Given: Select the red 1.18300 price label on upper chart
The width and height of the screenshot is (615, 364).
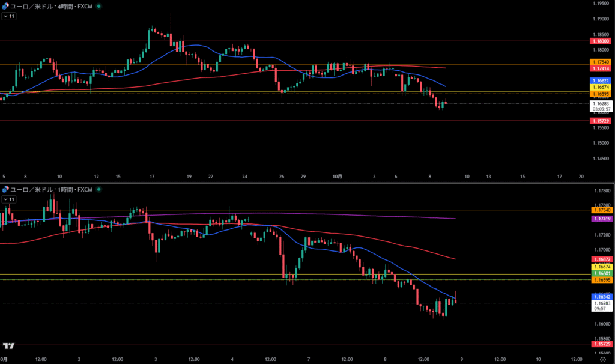Looking at the screenshot, I should click(601, 41).
